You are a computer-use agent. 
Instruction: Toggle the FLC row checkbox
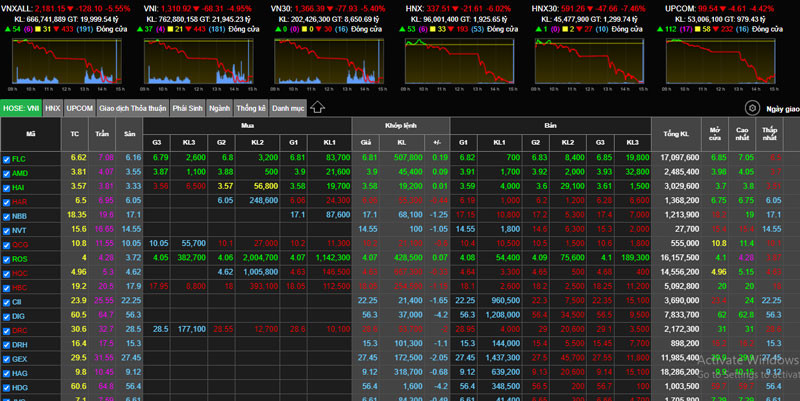point(7,158)
